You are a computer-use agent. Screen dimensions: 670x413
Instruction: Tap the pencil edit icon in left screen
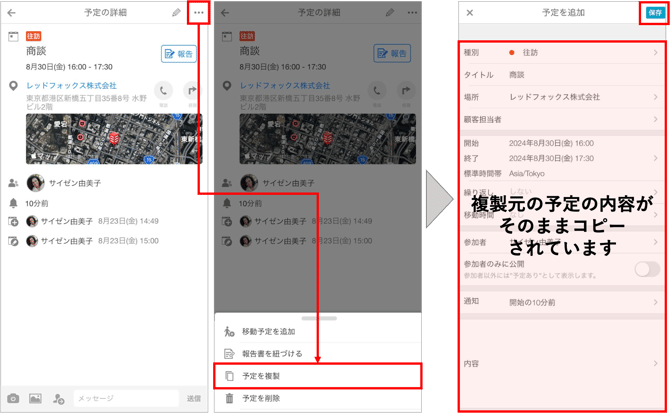click(x=176, y=13)
